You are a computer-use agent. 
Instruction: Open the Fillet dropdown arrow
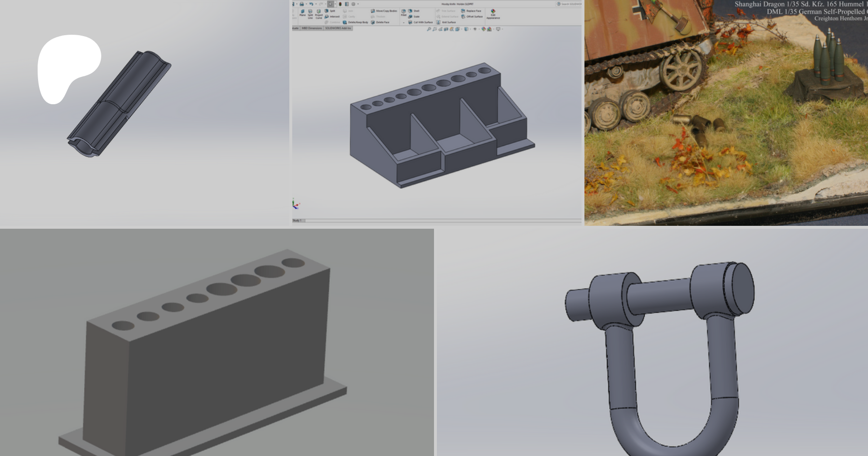point(404,22)
